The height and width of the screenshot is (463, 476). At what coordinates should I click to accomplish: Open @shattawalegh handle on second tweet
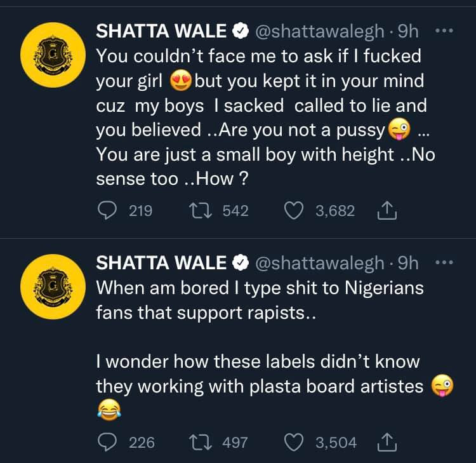[x=320, y=263]
